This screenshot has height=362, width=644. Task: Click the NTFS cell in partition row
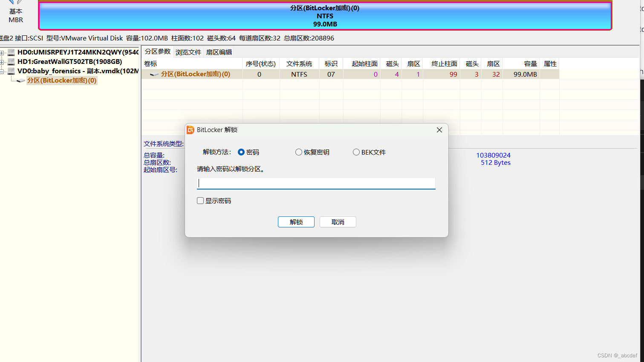coord(299,74)
